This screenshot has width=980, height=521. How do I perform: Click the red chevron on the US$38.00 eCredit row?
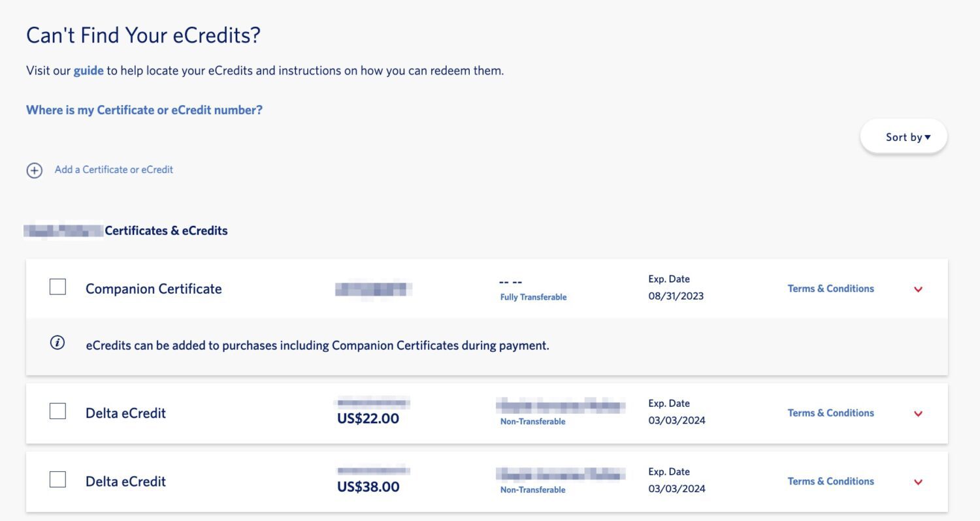pyautogui.click(x=919, y=482)
